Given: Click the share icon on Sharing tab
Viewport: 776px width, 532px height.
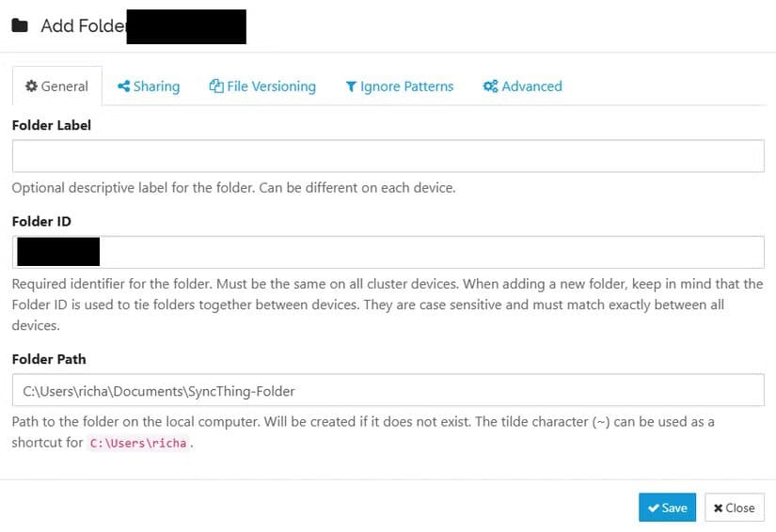Looking at the screenshot, I should [123, 86].
